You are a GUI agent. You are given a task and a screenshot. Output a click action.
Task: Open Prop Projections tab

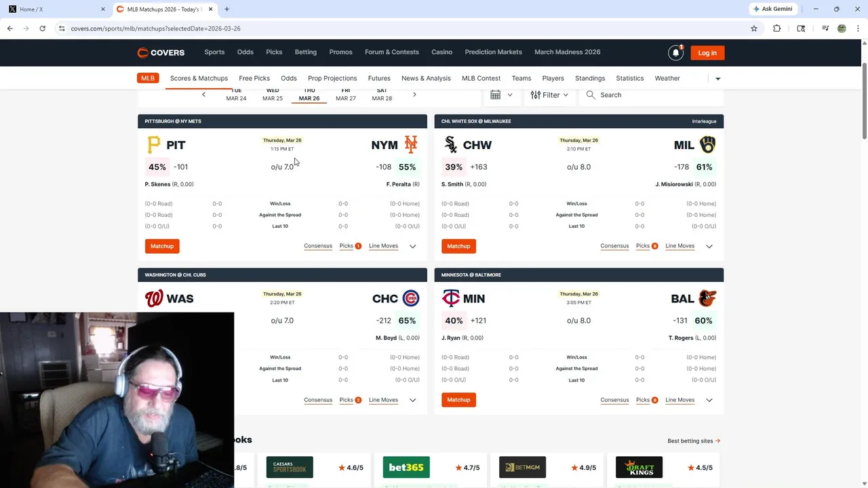point(332,78)
